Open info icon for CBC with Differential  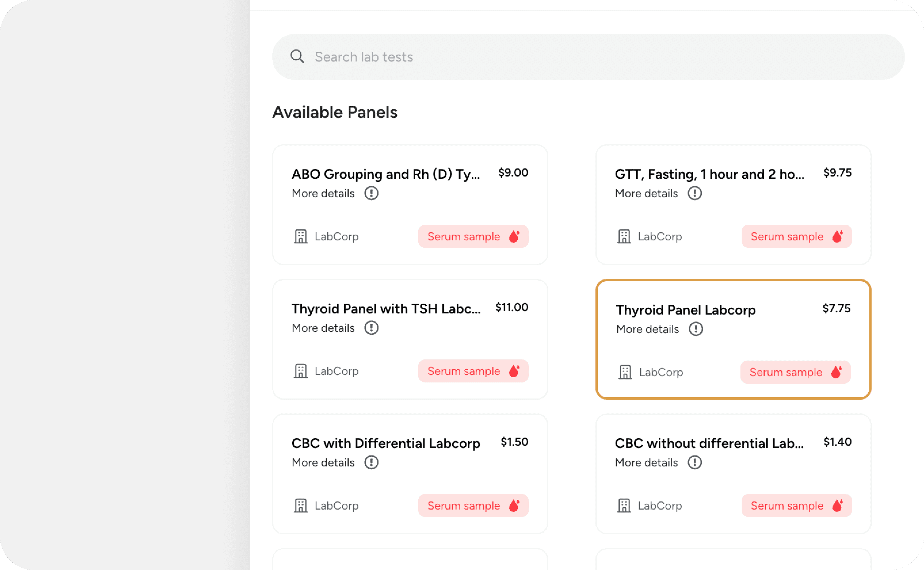click(x=371, y=462)
